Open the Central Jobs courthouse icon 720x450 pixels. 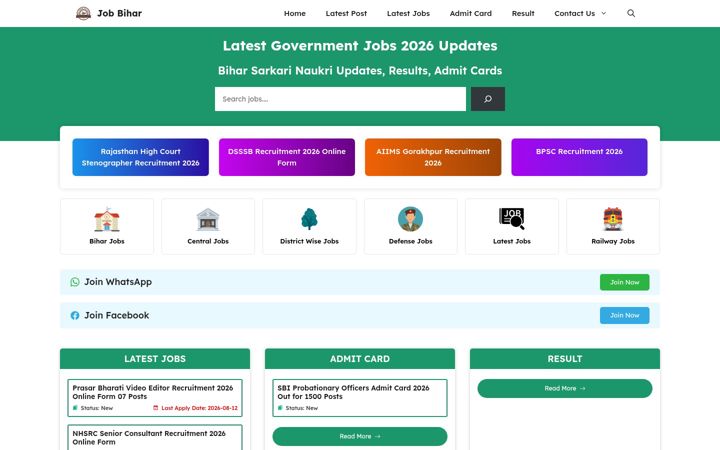208,219
